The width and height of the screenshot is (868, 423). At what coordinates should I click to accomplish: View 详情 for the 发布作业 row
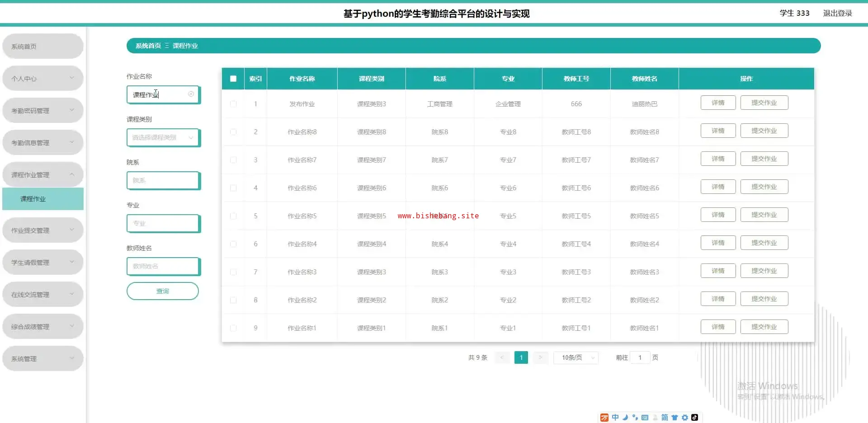pos(718,103)
